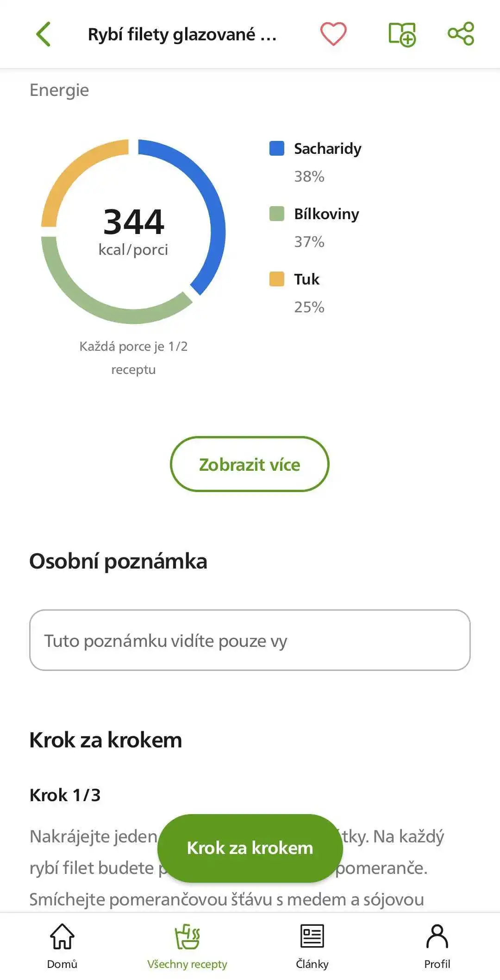The image size is (500, 980).
Task: Select the green Bílkoviny legend swatch
Action: pyautogui.click(x=277, y=214)
